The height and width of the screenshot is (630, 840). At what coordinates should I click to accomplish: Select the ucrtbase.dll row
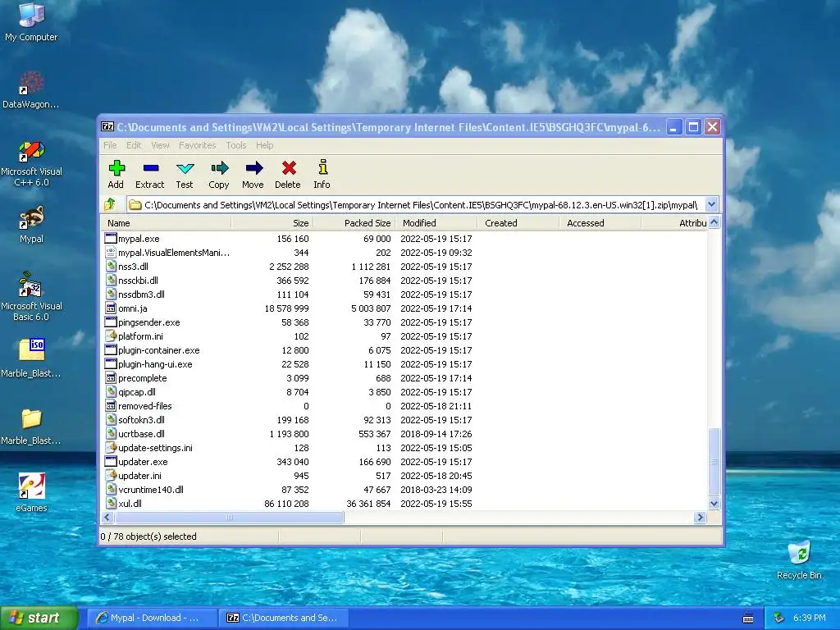(404, 433)
